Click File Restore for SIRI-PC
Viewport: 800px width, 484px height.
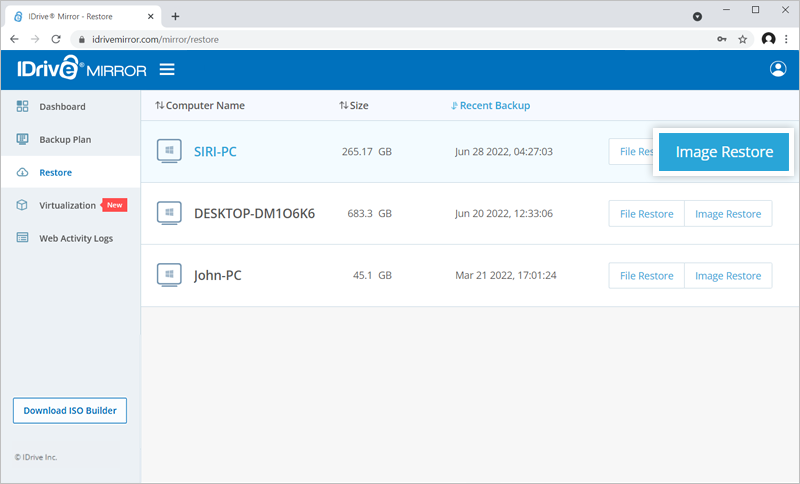point(632,151)
